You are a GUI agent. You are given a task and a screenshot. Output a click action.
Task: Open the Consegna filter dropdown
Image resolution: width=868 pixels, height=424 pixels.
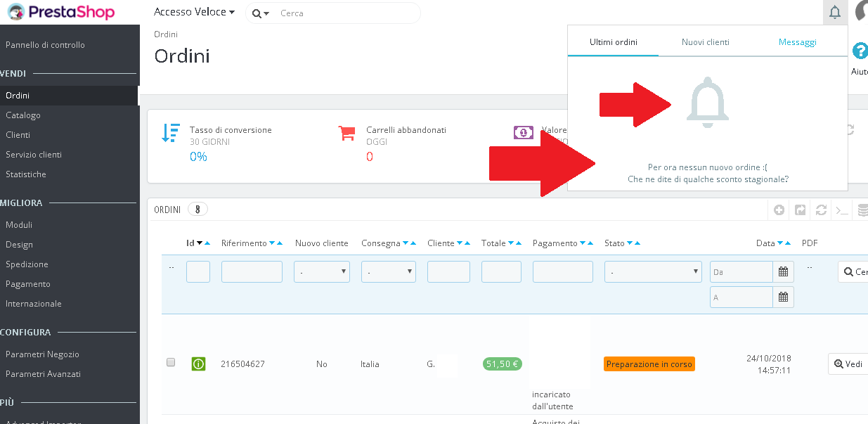pyautogui.click(x=389, y=272)
